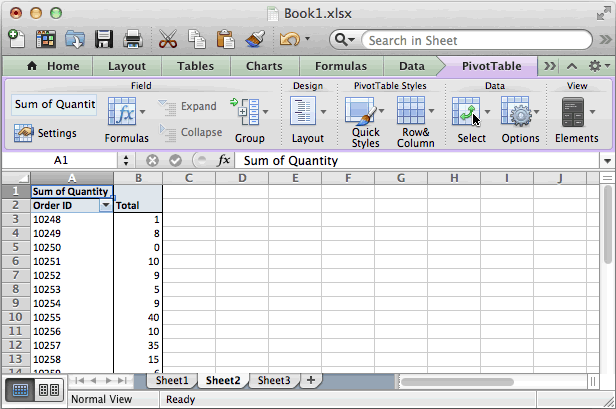Click the Open file folder icon
Screen dimensions: 616x409
coord(75,39)
